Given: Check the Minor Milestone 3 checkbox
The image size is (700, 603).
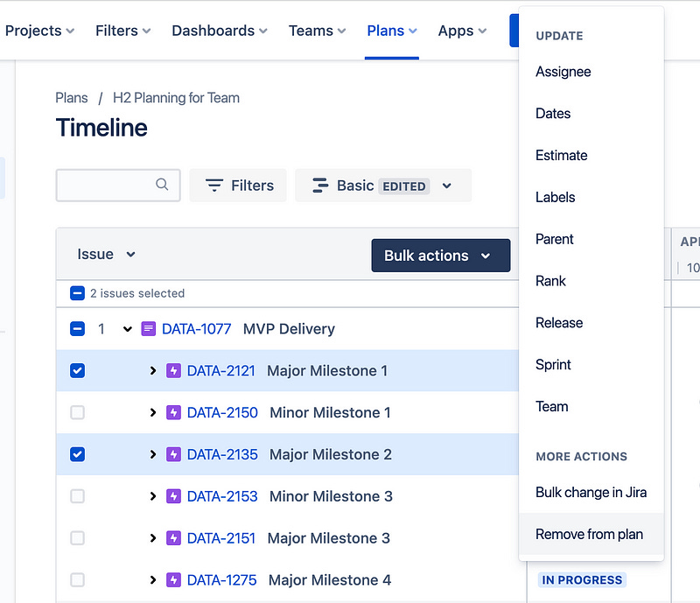Looking at the screenshot, I should click(77, 496).
